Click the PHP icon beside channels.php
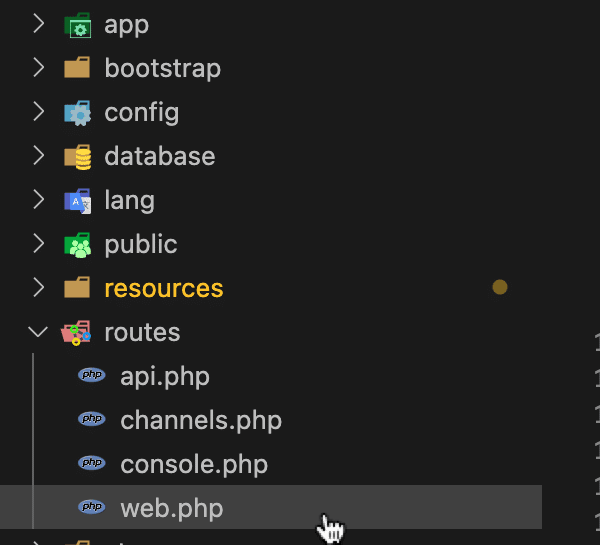The image size is (600, 545). (92, 420)
